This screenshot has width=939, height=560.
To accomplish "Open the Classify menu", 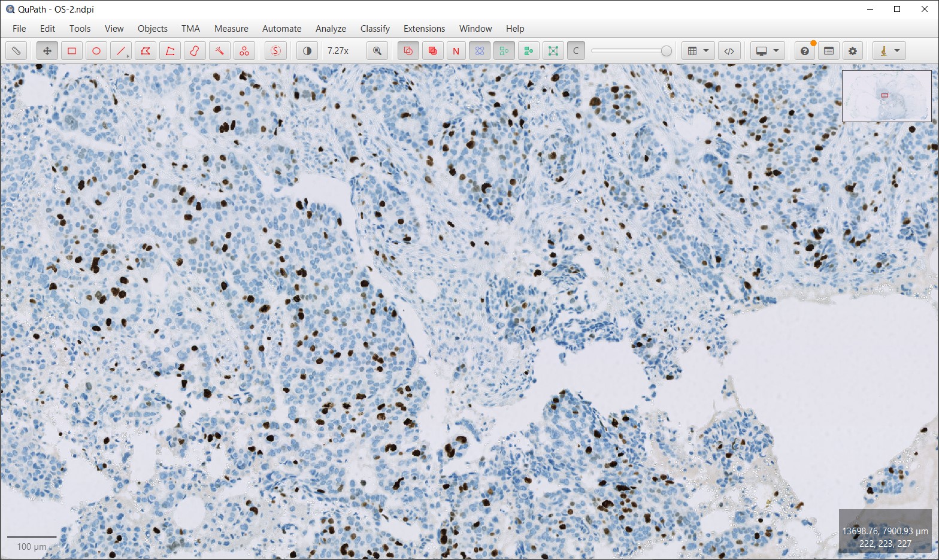I will 375,29.
